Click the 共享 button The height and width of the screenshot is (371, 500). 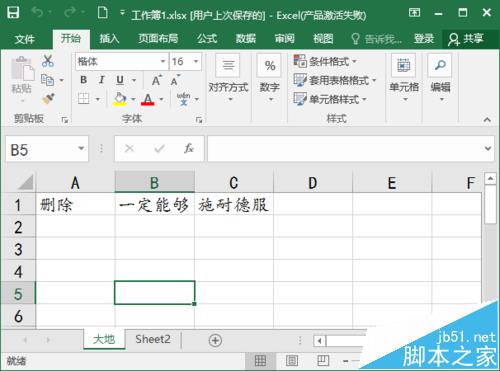pos(466,39)
